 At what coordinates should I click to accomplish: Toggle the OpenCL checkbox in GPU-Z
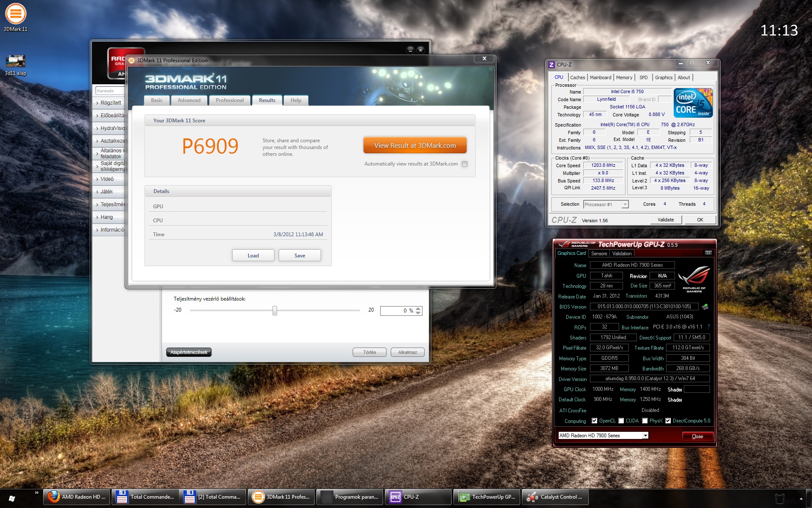click(x=595, y=421)
